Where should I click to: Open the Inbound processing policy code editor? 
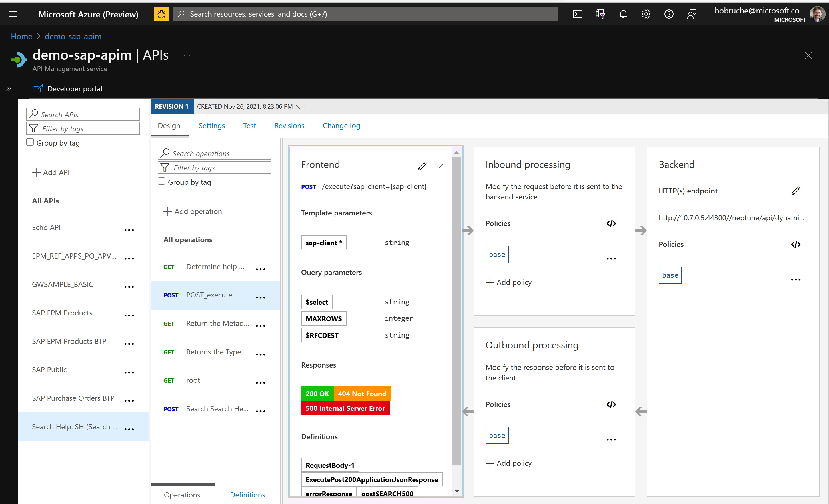611,223
